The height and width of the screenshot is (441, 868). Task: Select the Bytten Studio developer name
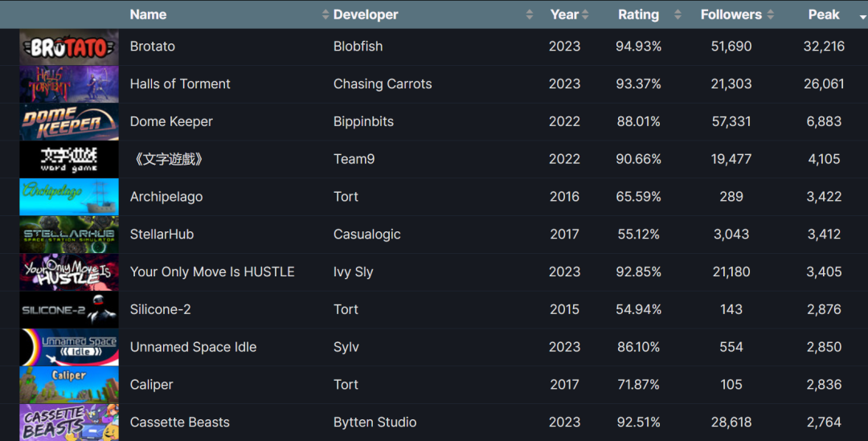tap(375, 423)
